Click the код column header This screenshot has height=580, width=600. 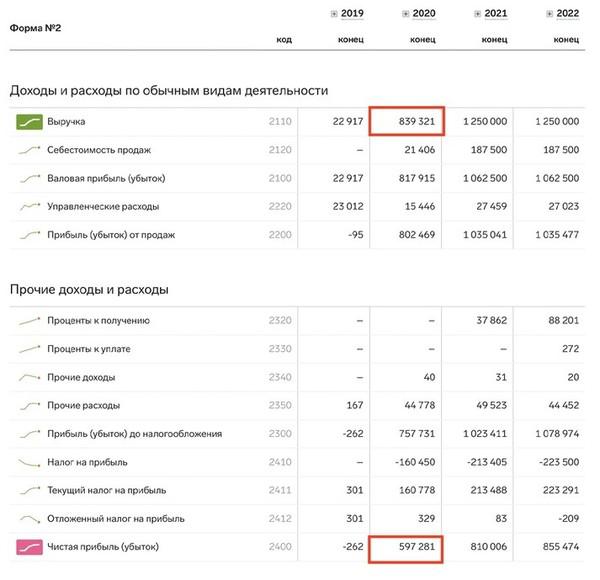(284, 40)
